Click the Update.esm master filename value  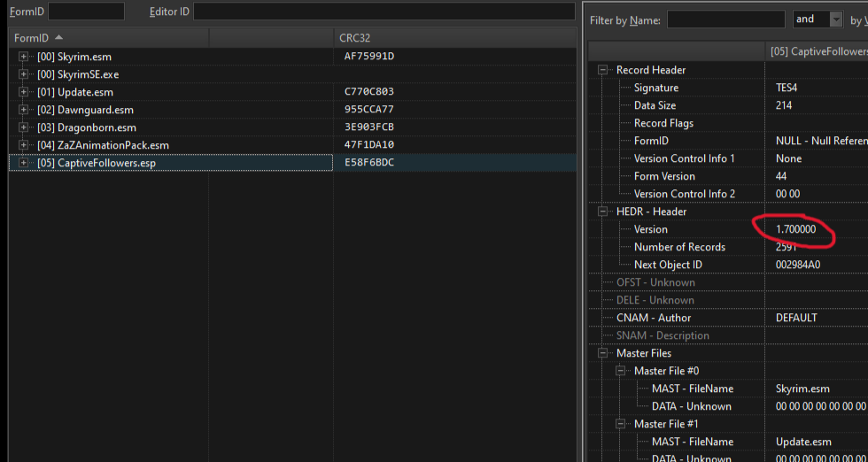803,442
